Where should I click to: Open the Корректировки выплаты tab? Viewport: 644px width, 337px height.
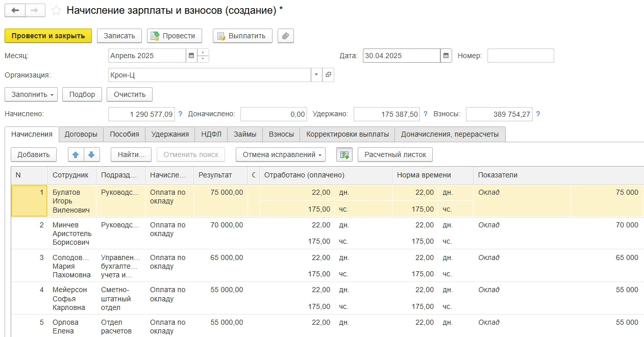(348, 134)
